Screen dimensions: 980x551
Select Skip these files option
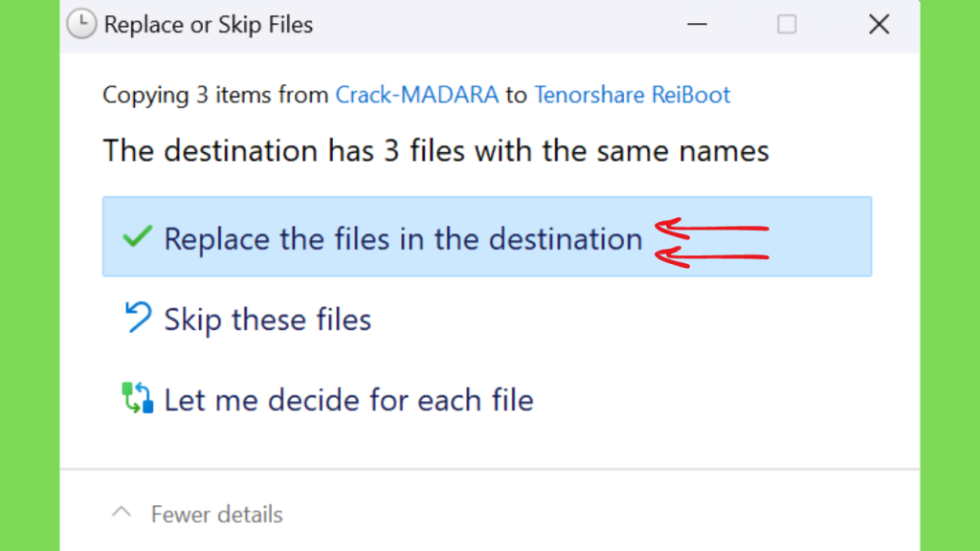(x=268, y=320)
